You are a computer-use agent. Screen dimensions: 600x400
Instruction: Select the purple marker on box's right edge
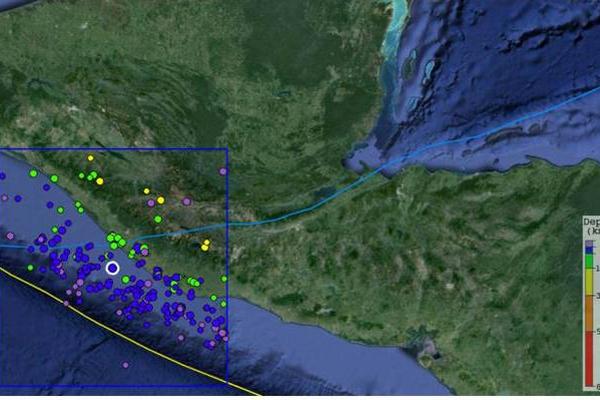pos(224,172)
